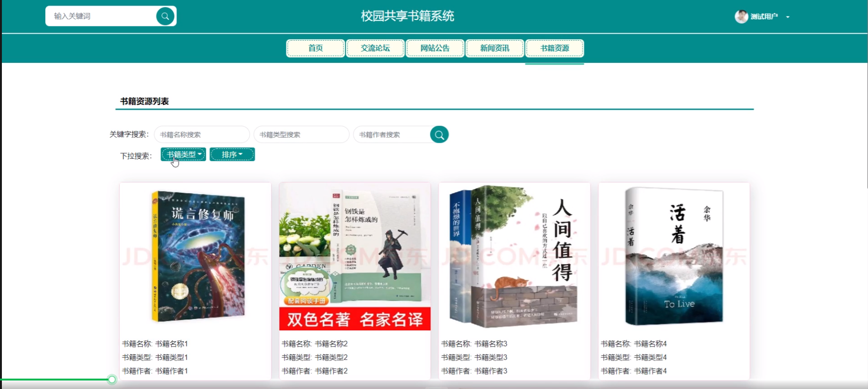Image resolution: width=868 pixels, height=389 pixels.
Task: Click the 书籍作者搜索 input field
Action: 392,135
